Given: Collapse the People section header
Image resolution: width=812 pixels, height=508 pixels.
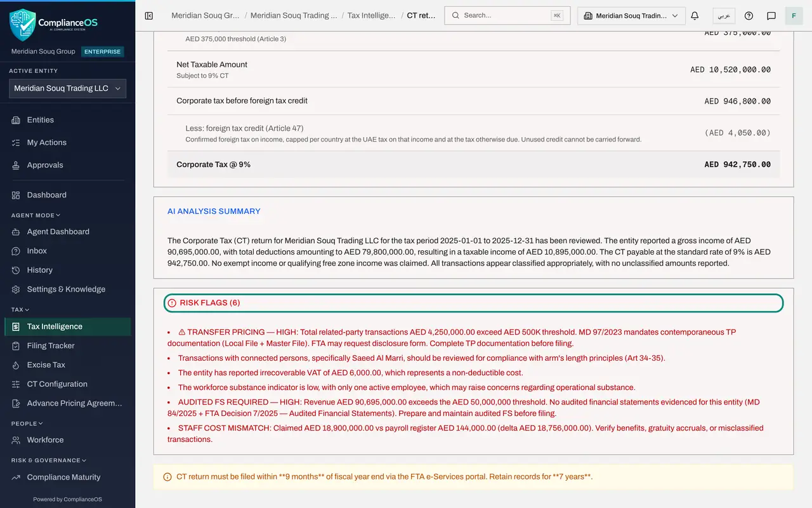Looking at the screenshot, I should (x=27, y=424).
